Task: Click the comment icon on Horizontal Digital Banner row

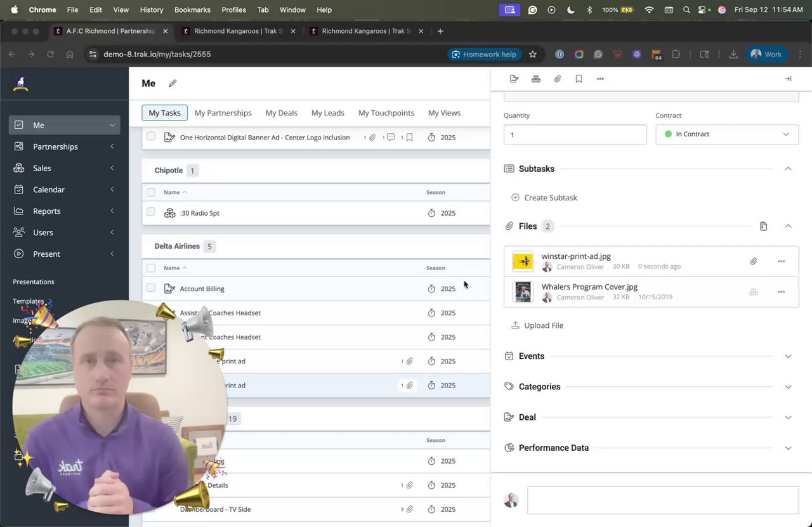Action: pos(391,137)
